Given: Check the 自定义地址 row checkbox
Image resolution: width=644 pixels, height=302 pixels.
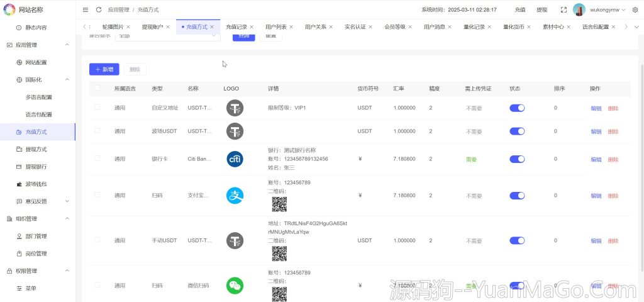Looking at the screenshot, I should 97,107.
